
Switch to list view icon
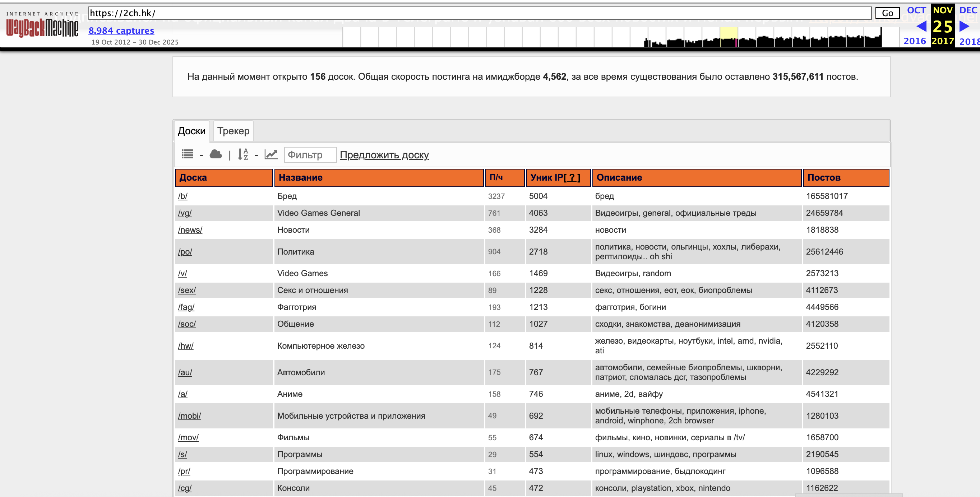pyautogui.click(x=187, y=154)
